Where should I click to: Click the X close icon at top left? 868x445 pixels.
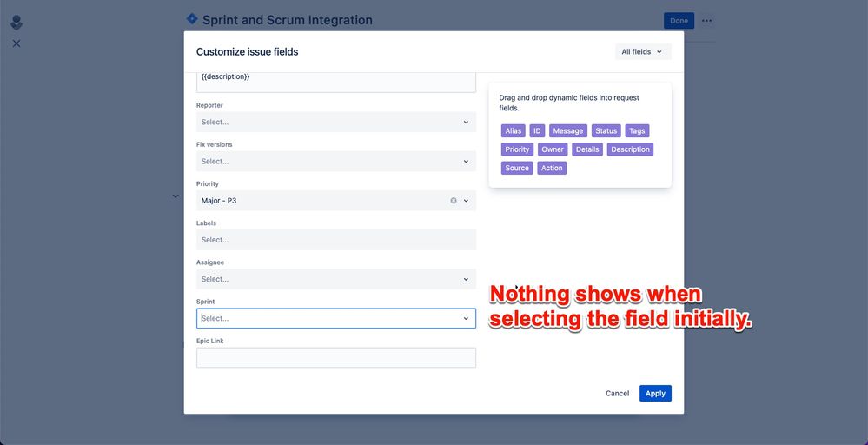pos(17,43)
